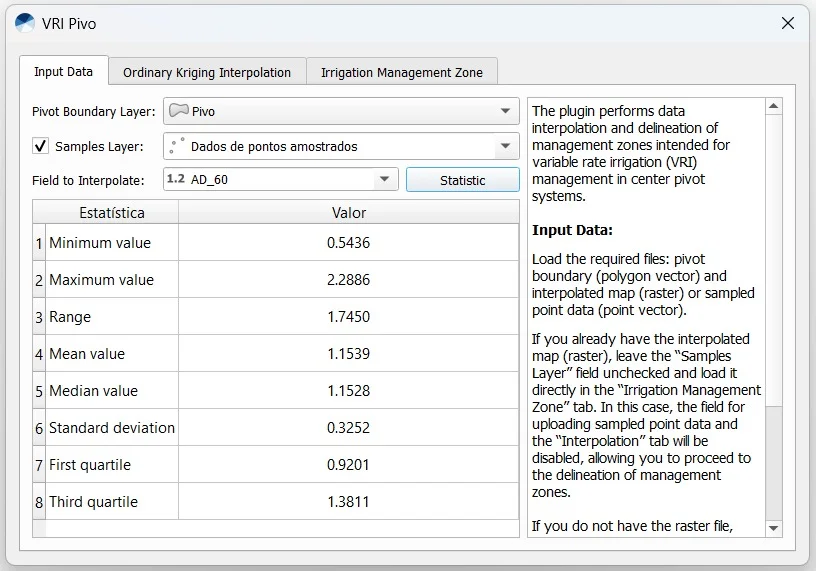Click the VRI Pivo app icon in title bar

point(24,23)
